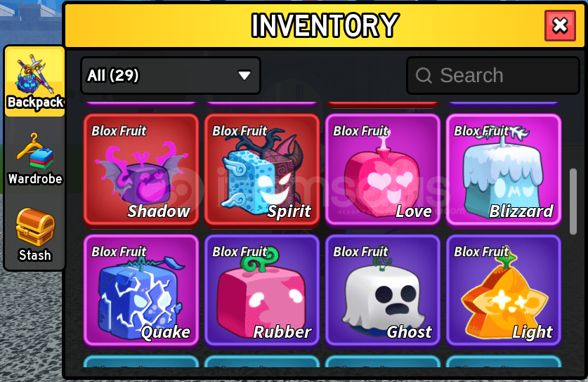Expand the All (29) filter dropdown
The width and height of the screenshot is (588, 382).
click(x=171, y=75)
